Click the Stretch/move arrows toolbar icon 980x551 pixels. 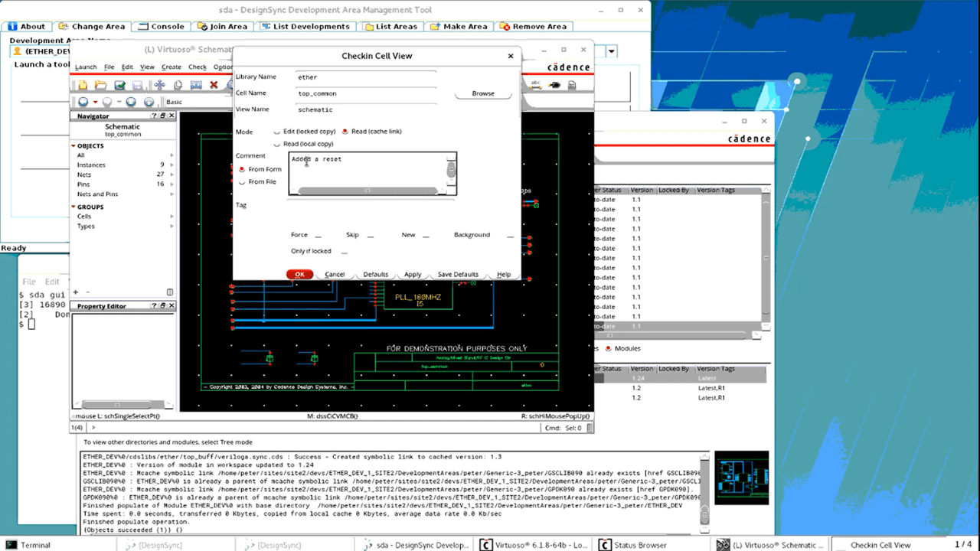159,85
